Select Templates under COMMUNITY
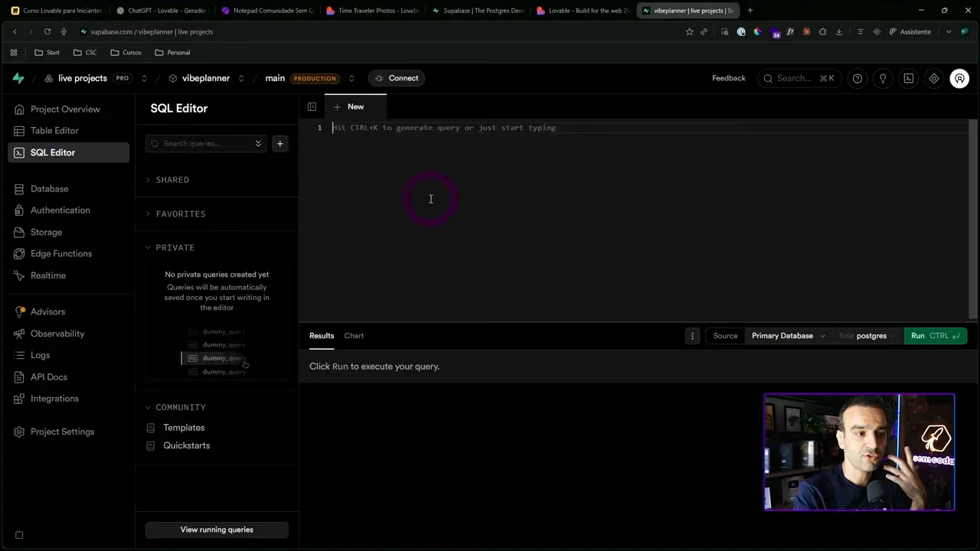The width and height of the screenshot is (980, 551). coord(184,427)
